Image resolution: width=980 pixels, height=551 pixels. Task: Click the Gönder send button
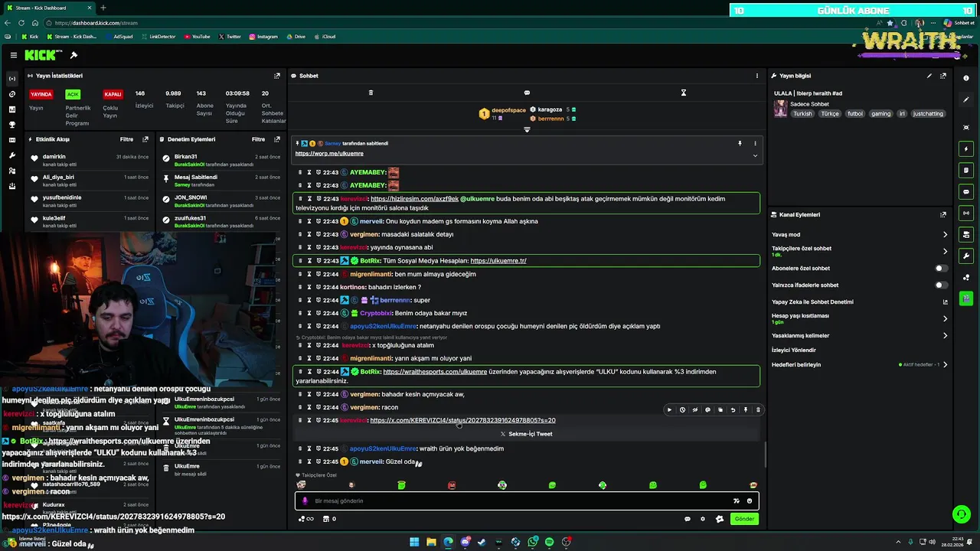(744, 519)
